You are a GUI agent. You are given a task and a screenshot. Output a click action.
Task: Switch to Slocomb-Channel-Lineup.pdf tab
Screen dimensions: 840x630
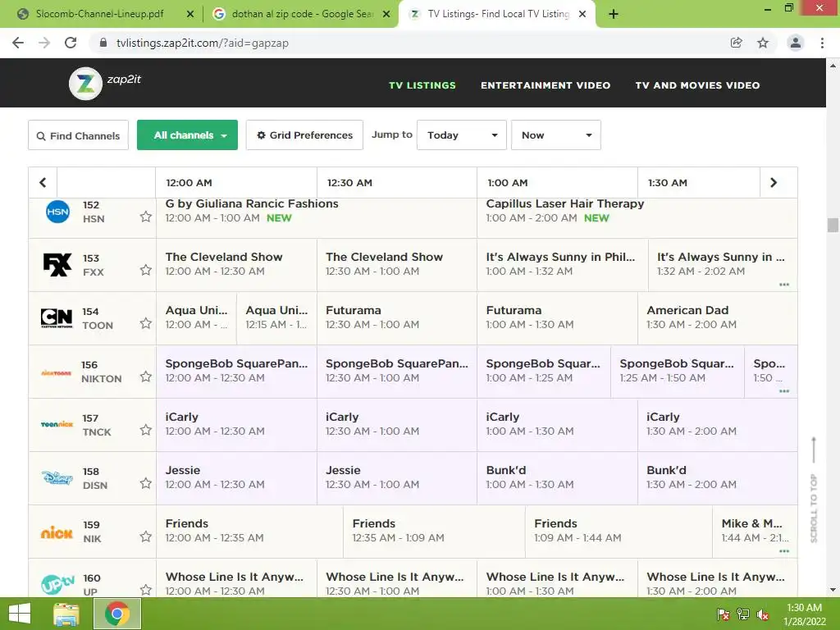99,14
